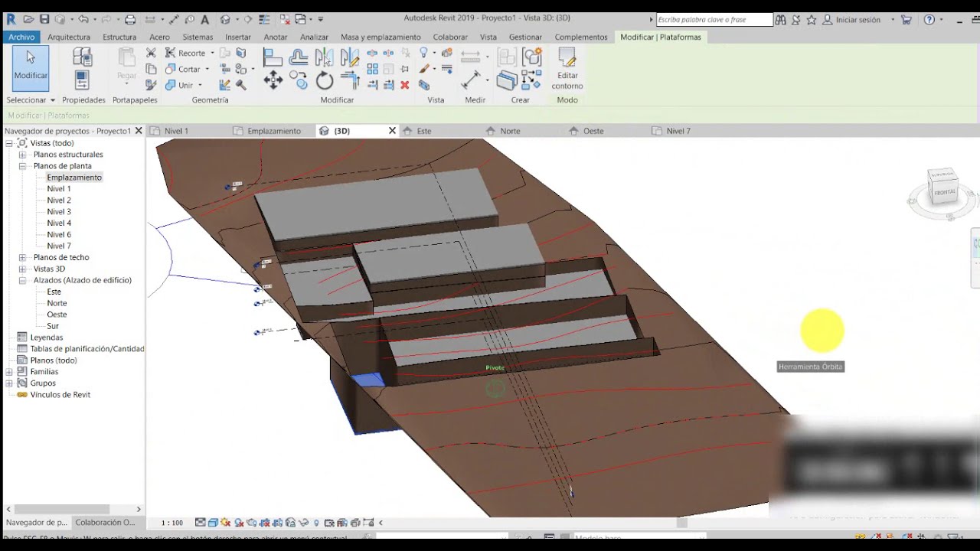Expand the Planos estructurales node
This screenshot has height=551, width=980.
[22, 155]
